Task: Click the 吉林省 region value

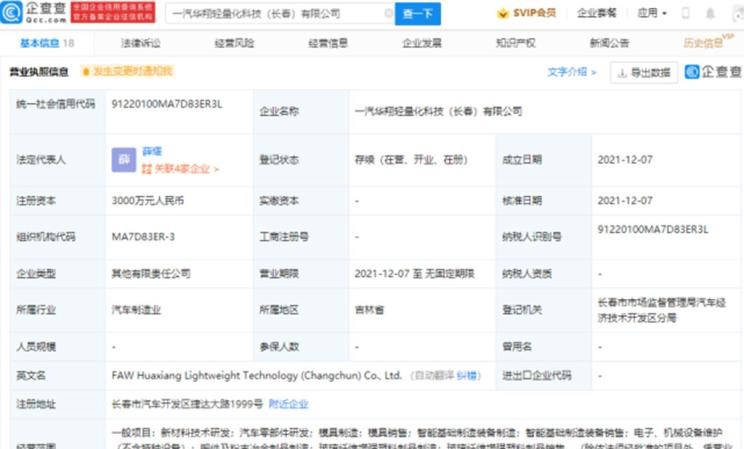Action: 369,310
